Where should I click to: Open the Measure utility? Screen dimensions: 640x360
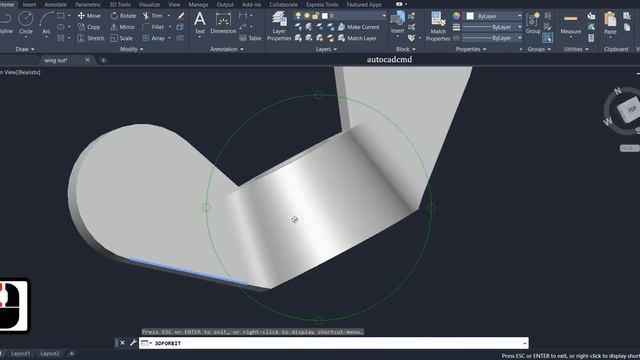[570, 24]
